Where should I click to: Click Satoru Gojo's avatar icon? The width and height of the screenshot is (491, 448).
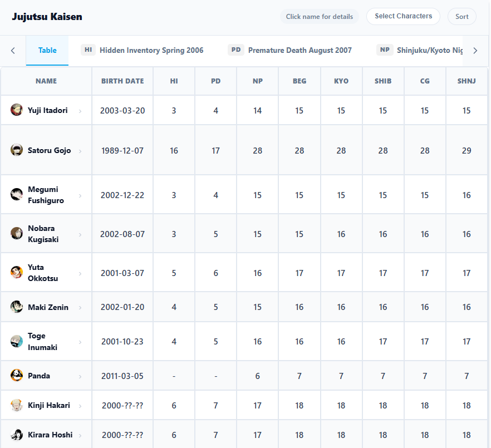(17, 150)
